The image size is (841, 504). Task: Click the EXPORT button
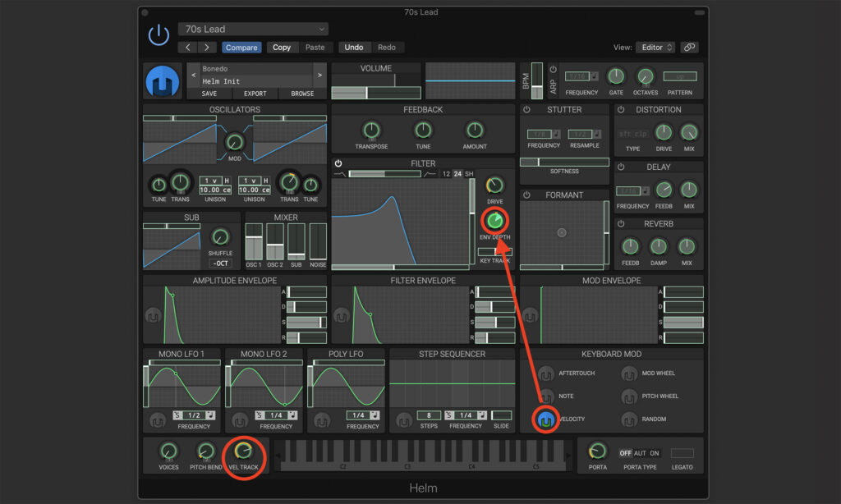pyautogui.click(x=255, y=94)
